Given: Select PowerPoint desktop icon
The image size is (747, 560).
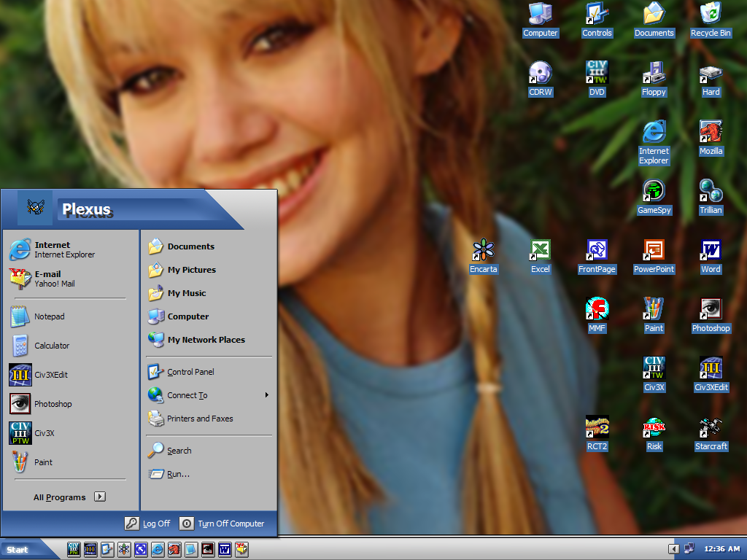Looking at the screenshot, I should point(654,256).
